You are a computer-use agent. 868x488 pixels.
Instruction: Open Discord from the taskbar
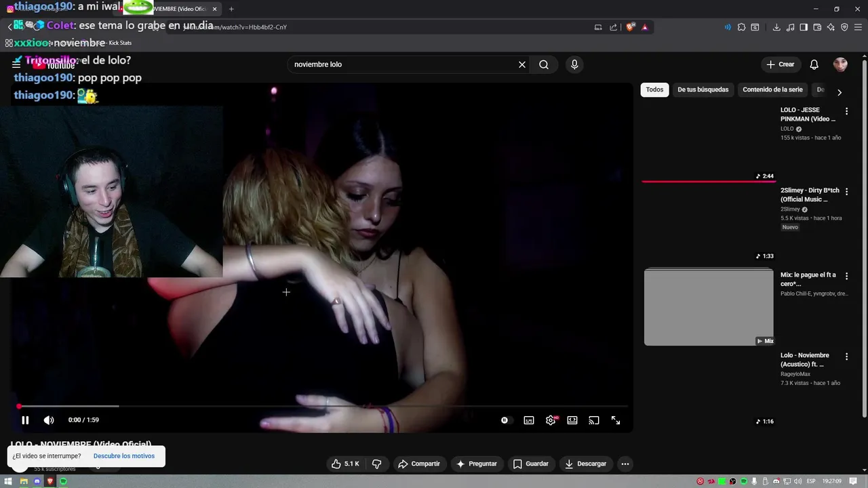tap(37, 481)
